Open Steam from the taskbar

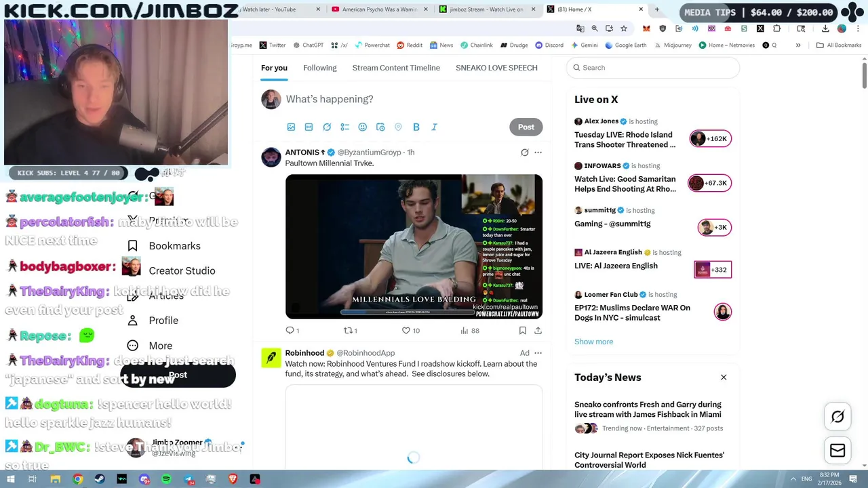[x=100, y=479]
